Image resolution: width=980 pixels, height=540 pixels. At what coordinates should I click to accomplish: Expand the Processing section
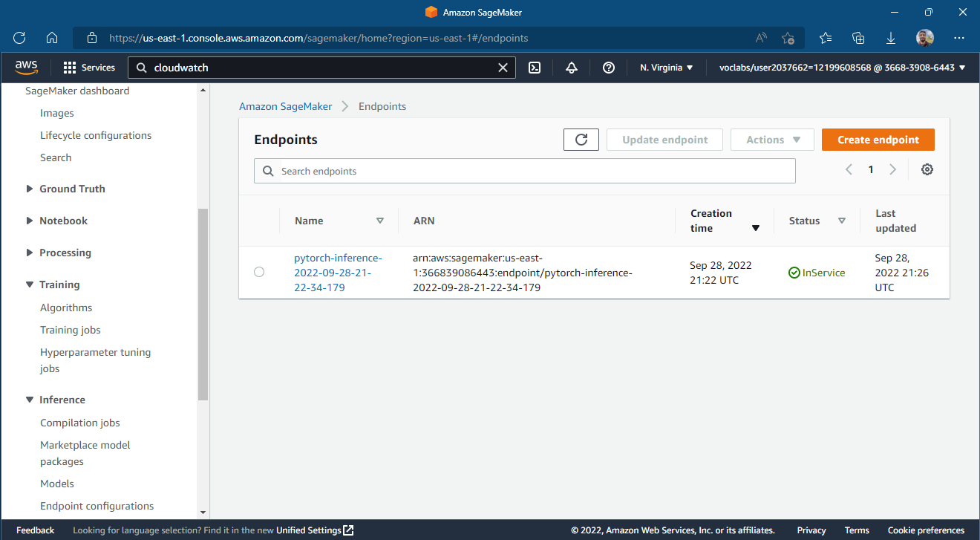(x=30, y=253)
